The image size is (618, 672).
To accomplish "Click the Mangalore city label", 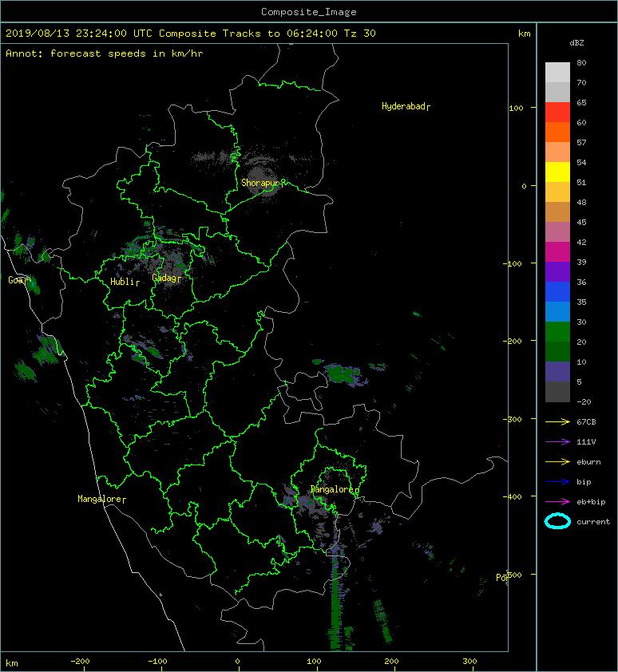I will 100,499.
